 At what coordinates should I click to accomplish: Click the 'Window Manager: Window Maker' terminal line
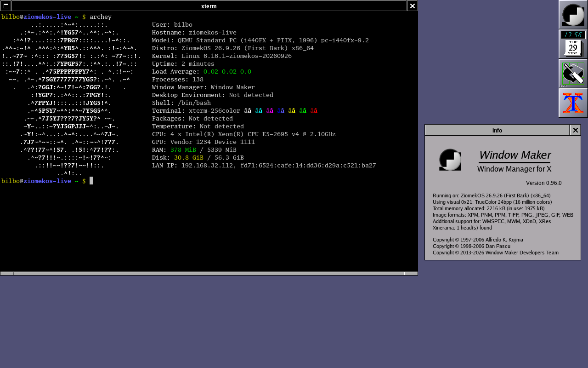tap(204, 87)
